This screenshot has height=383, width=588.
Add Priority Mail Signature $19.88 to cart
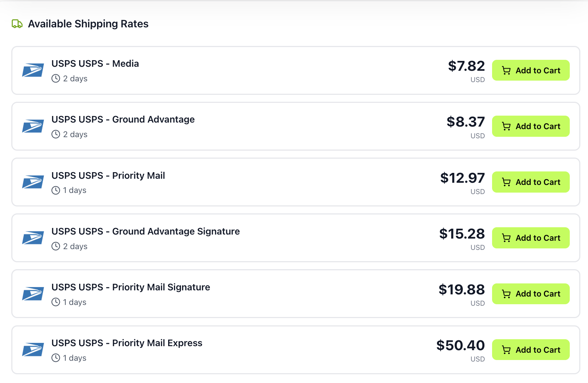(531, 294)
